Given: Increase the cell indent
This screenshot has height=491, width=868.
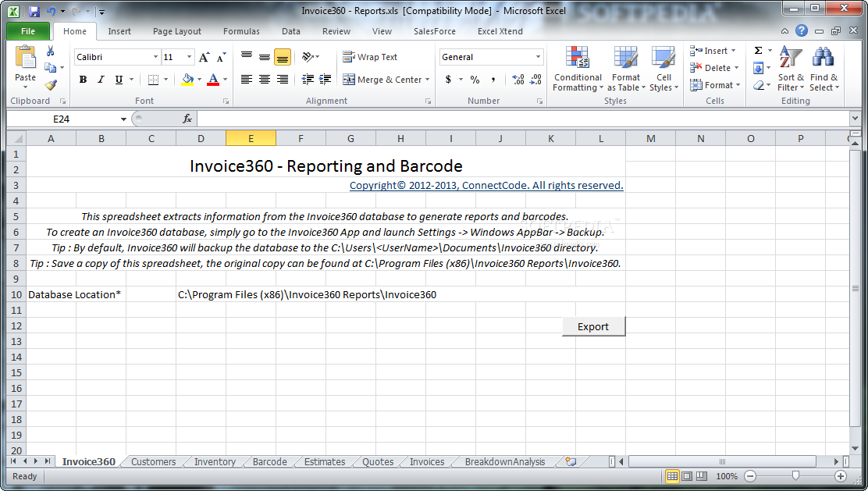Looking at the screenshot, I should (x=325, y=80).
